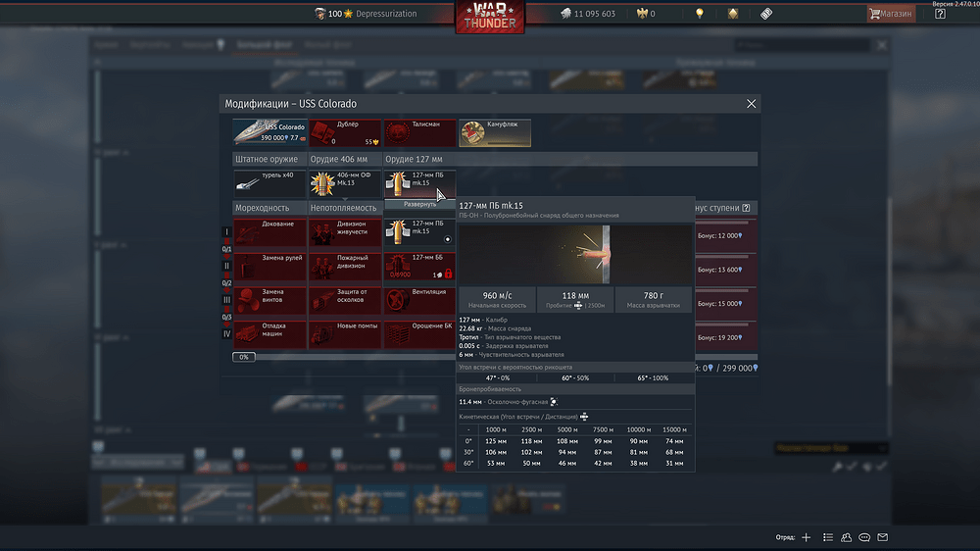Click the light bulb icon in the top bar
This screenshot has width=980, height=551.
click(x=700, y=14)
